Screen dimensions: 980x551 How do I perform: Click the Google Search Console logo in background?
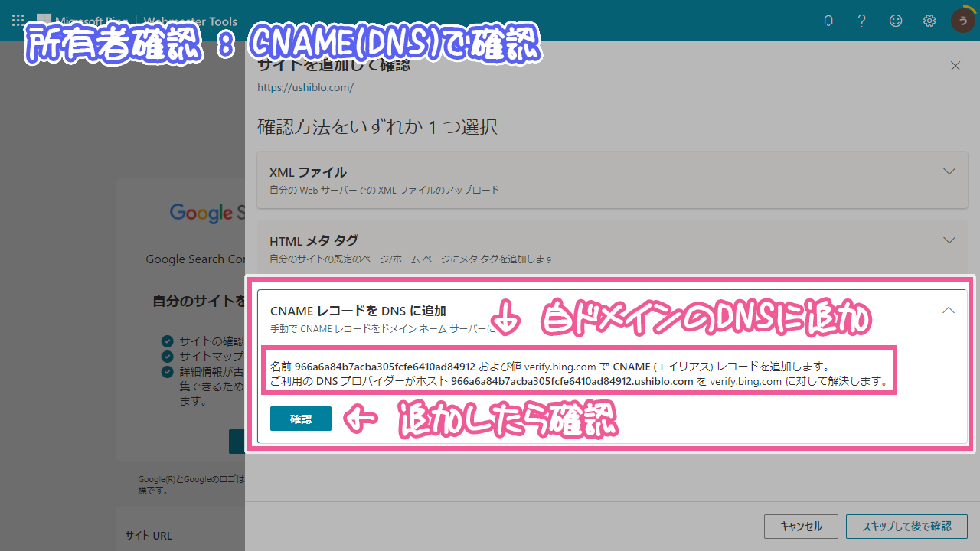click(207, 213)
